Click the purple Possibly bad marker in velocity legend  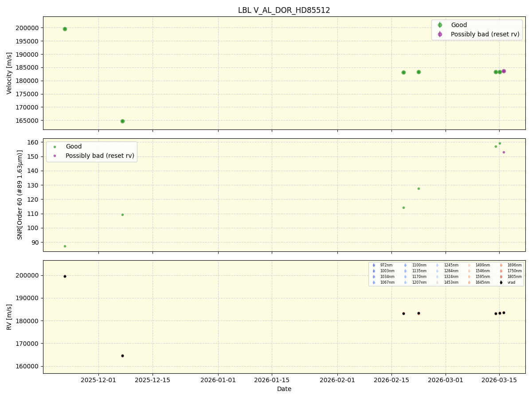440,34
